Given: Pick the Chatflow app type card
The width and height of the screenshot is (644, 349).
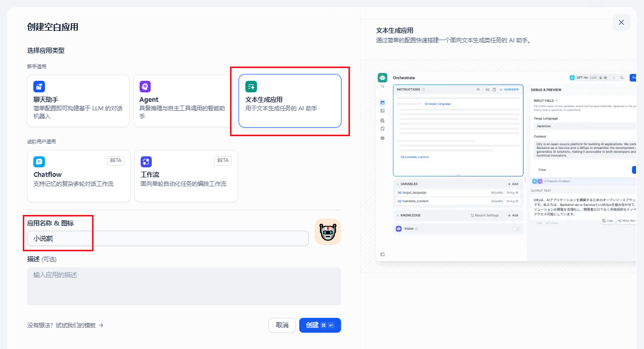Looking at the screenshot, I should pos(79,176).
